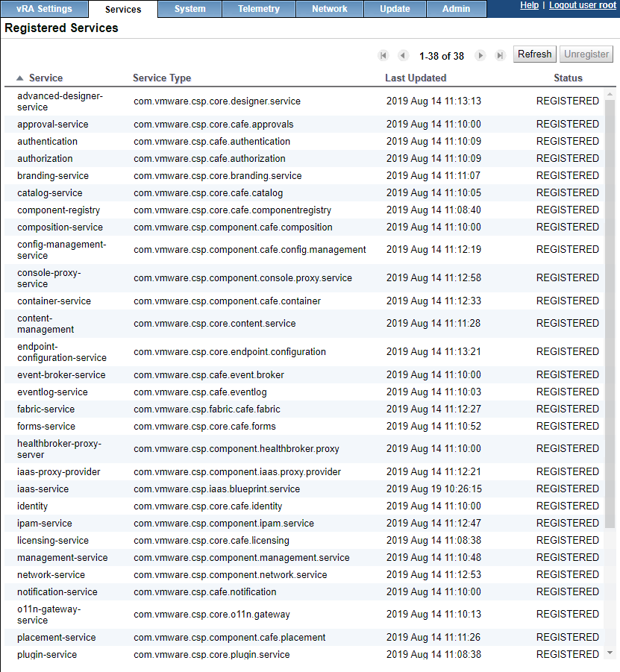Click the Unregister button
Viewport: 620px width, 672px height.
click(586, 54)
